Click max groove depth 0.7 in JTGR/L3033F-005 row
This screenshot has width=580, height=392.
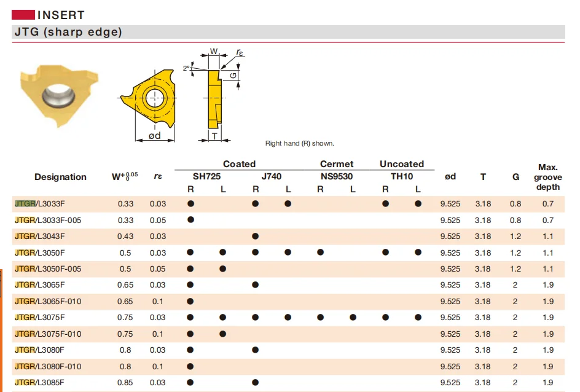point(548,221)
